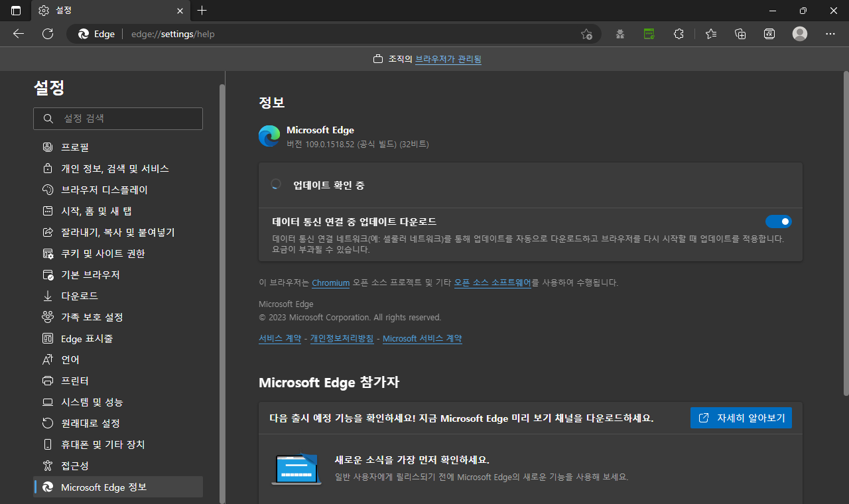Click the 프린터 icon in sidebar
The image size is (849, 504).
[48, 381]
